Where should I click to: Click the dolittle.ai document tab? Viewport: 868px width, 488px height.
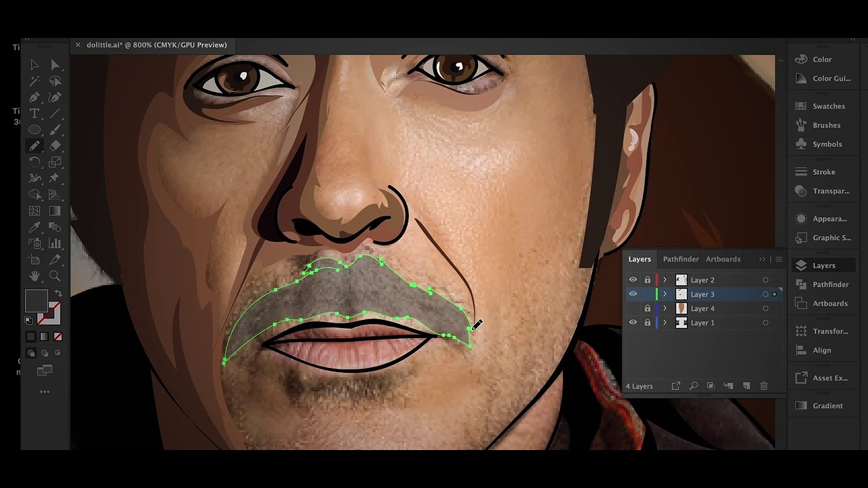[x=157, y=45]
